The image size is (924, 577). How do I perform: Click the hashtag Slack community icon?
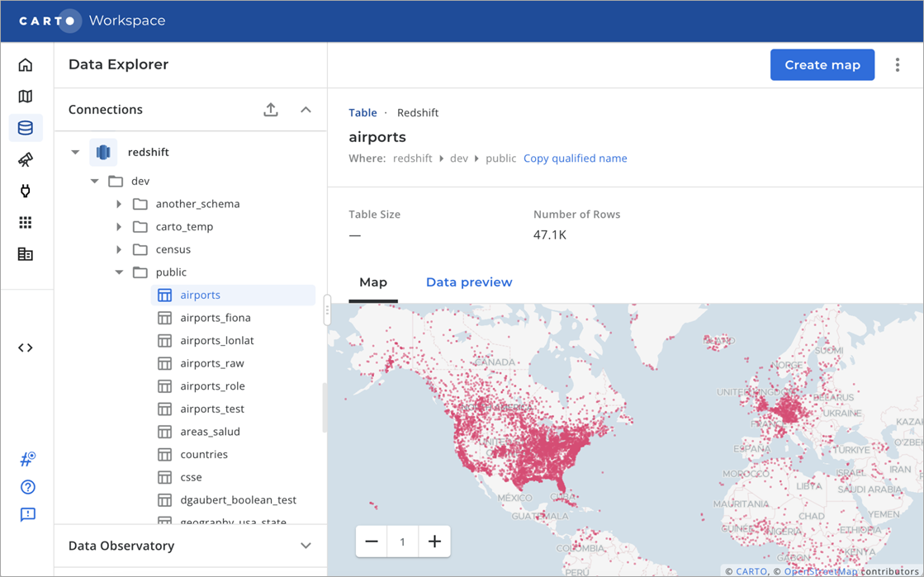coord(27,459)
